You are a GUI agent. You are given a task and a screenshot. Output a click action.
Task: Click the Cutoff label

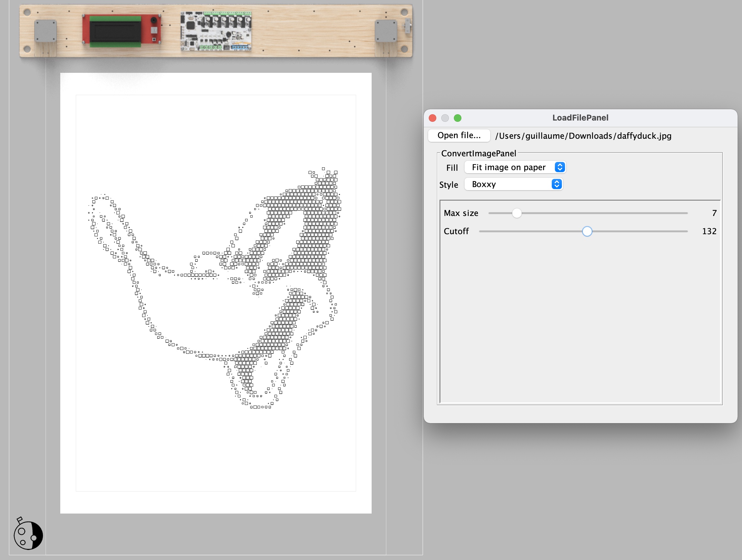pos(456,231)
